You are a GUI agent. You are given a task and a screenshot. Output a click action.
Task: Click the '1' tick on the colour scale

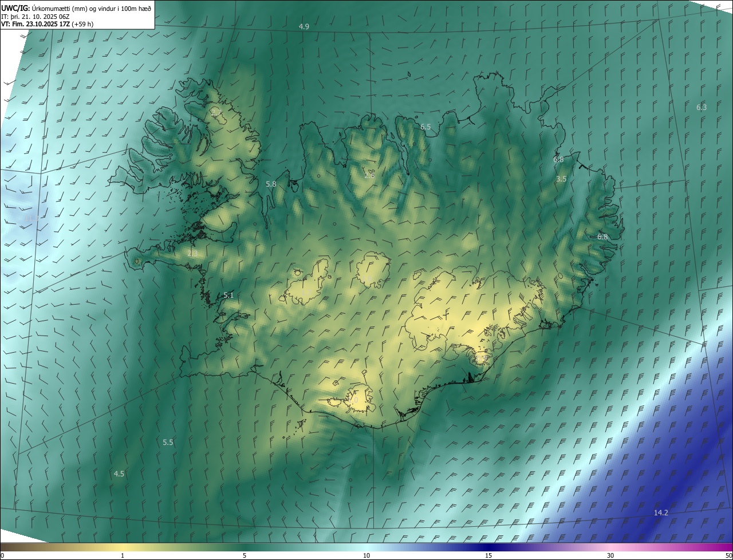(123, 555)
